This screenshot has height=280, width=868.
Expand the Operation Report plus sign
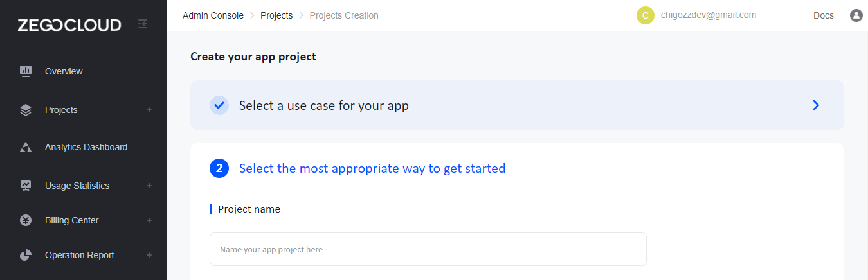[149, 255]
